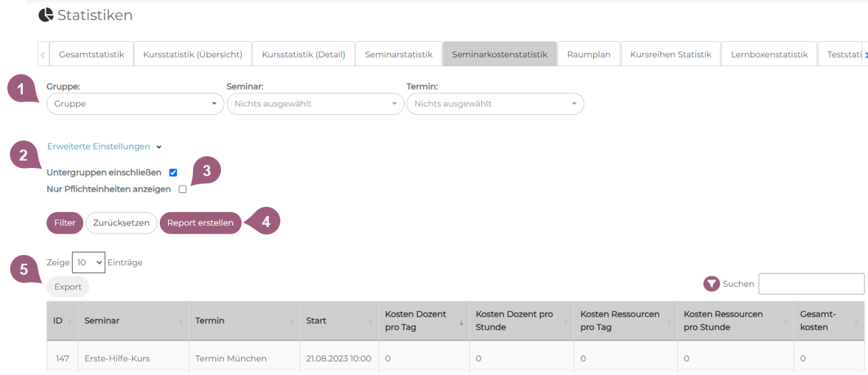The image size is (868, 375).
Task: Click the Report erstellen button
Action: click(200, 223)
